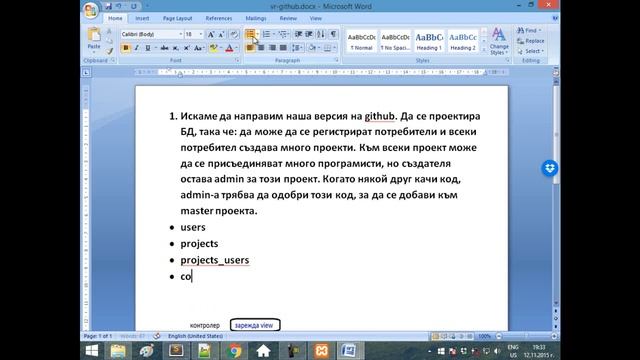Image resolution: width=640 pixels, height=360 pixels.
Task: Open Word Help question mark
Action: 555,18
